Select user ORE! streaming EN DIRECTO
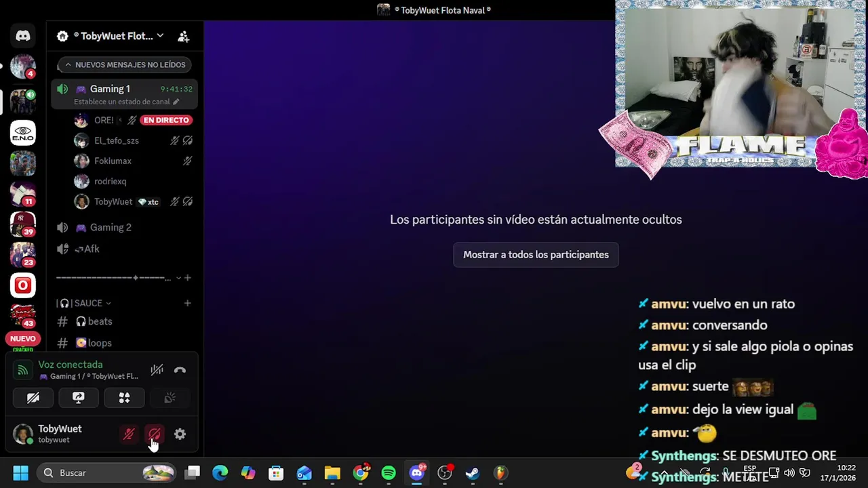 point(134,120)
